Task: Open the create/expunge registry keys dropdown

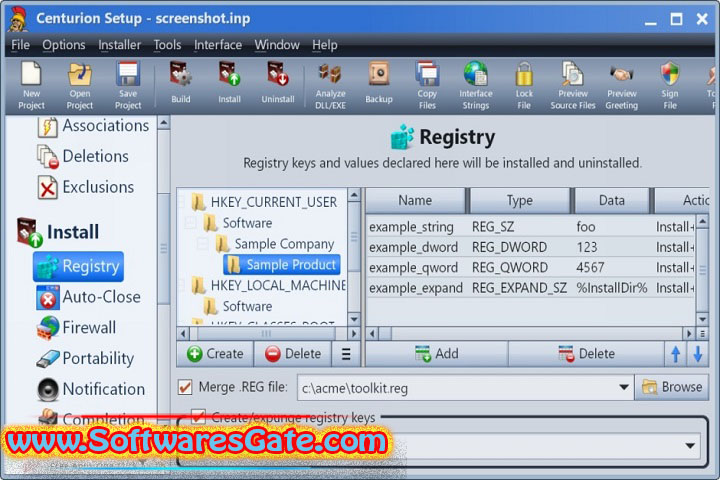Action: (690, 446)
